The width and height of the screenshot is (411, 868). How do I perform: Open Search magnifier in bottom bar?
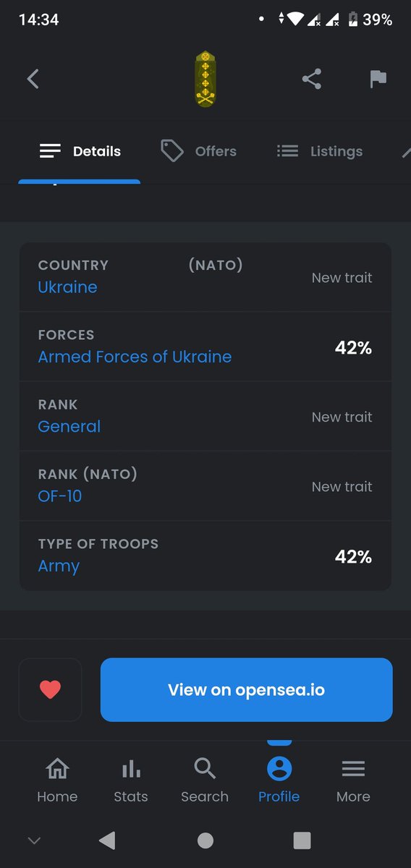[x=205, y=780]
